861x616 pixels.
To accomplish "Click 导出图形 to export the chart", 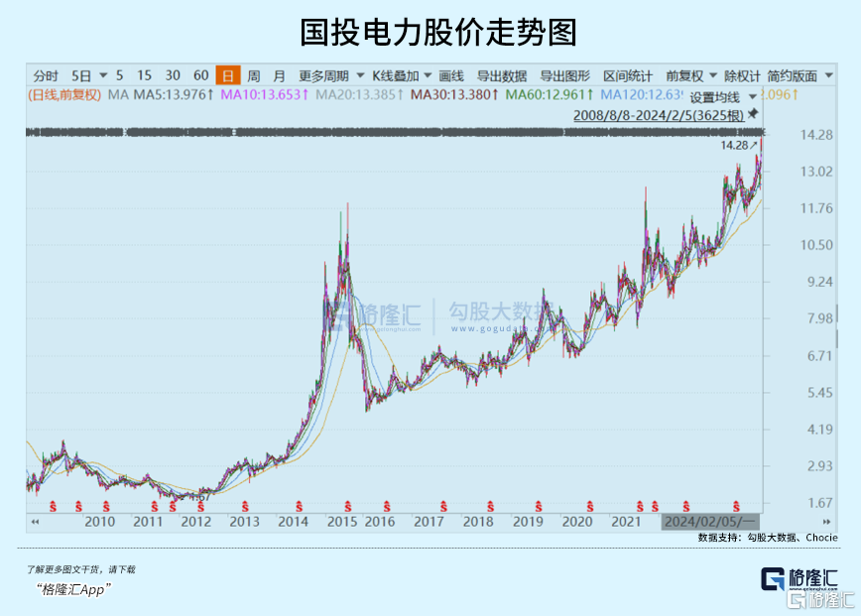I will coord(564,75).
